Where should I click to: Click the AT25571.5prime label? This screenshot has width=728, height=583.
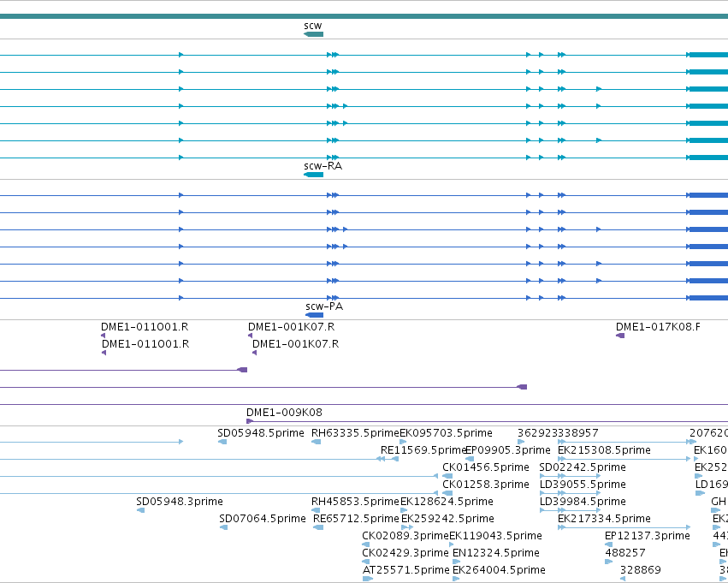(405, 570)
